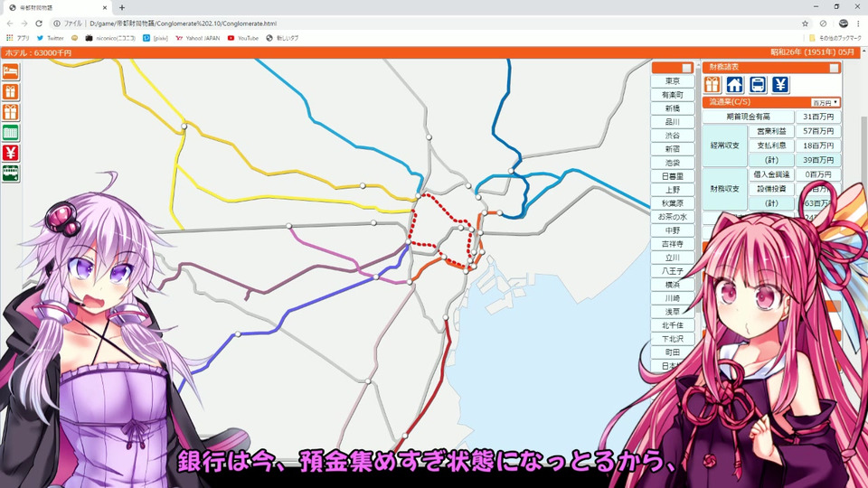This screenshot has height=488, width=868.
Task: Click the 支払利息 value 18百万円
Action: [818, 145]
